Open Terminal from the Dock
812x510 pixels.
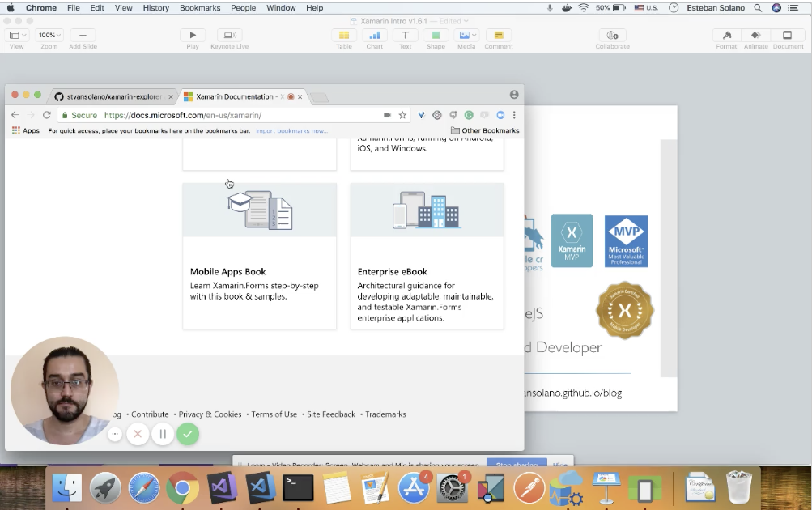coord(297,487)
